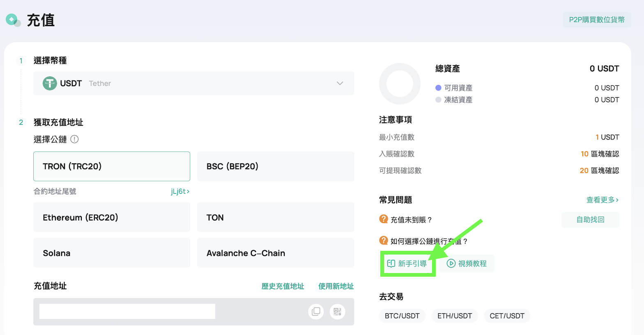The width and height of the screenshot is (644, 335).
Task: Open the 視頻教程 video tutorial
Action: point(467,264)
